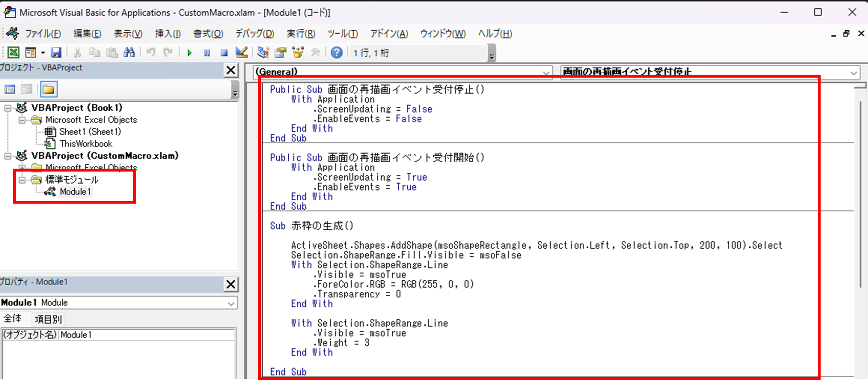This screenshot has width=868, height=380.
Task: Open the ファイル(F) menu
Action: [43, 34]
